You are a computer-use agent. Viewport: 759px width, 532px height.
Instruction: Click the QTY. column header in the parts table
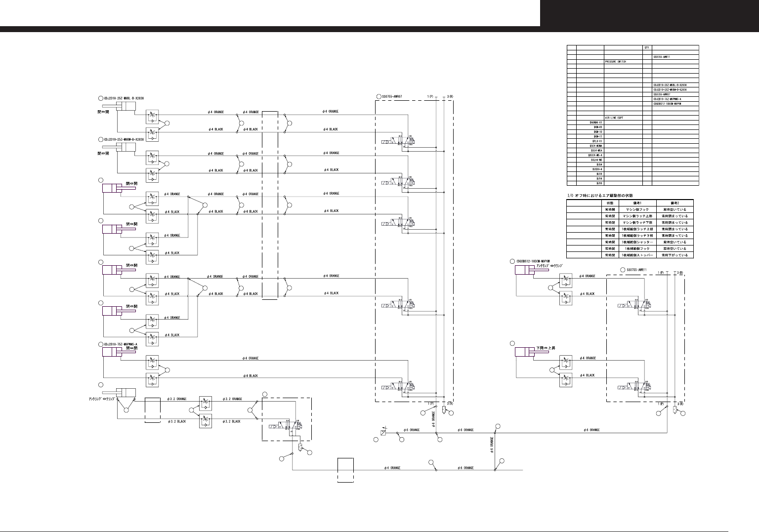pyautogui.click(x=647, y=47)
